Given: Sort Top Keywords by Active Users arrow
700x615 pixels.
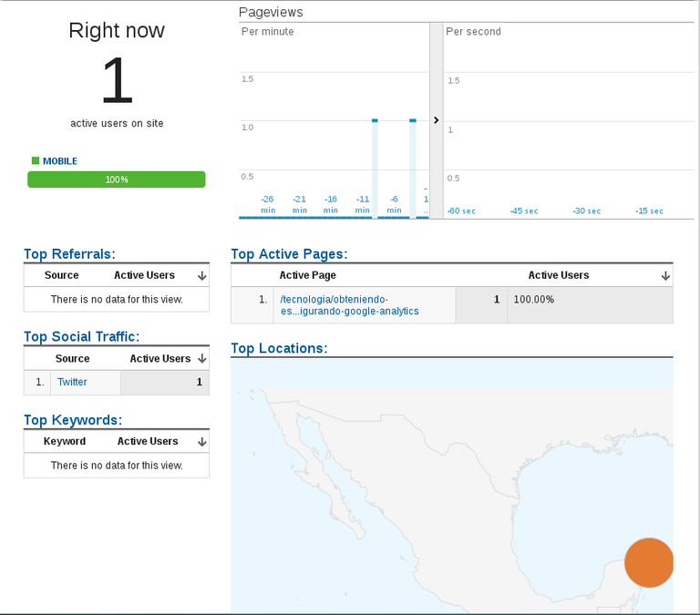Looking at the screenshot, I should pyautogui.click(x=201, y=441).
